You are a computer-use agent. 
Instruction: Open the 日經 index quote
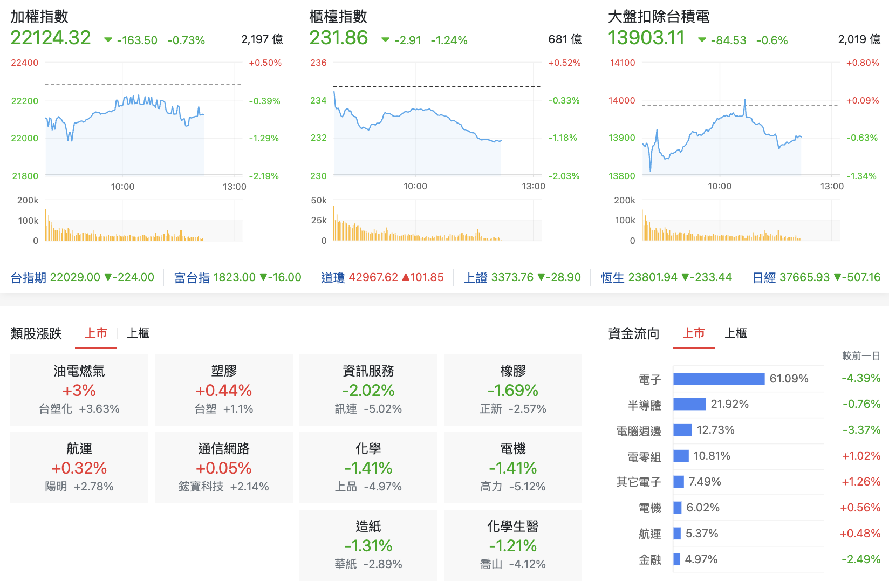click(816, 277)
